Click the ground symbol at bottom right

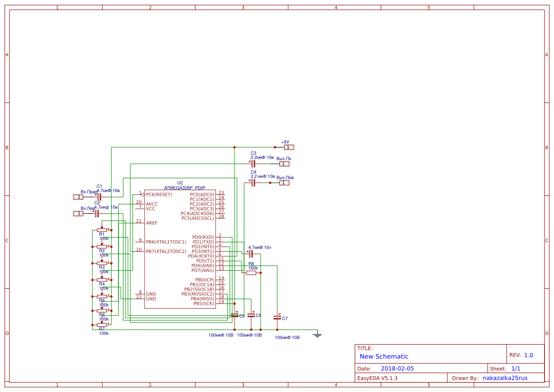(x=317, y=334)
